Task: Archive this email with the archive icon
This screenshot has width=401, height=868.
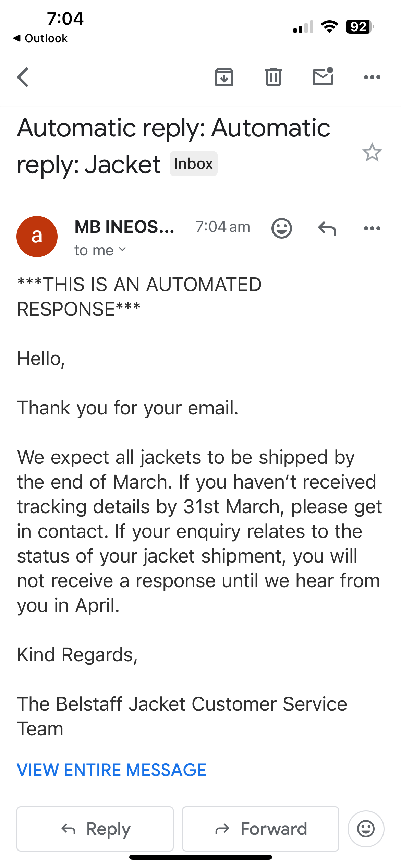Action: 224,77
